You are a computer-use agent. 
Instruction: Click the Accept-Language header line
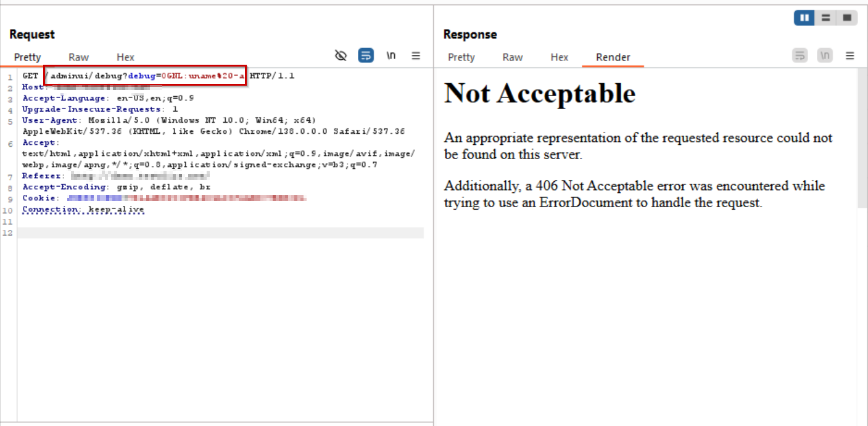tap(109, 98)
